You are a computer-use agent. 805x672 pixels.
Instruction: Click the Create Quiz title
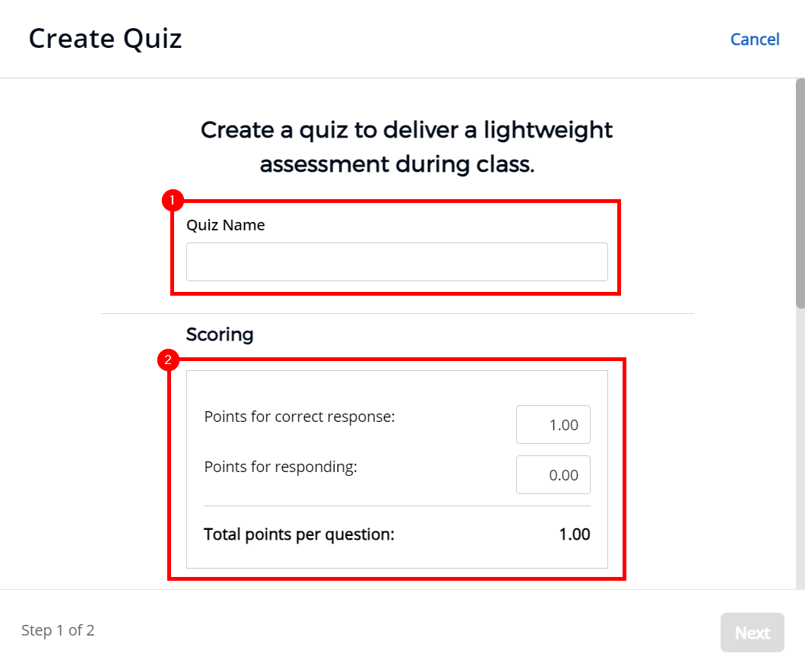pyautogui.click(x=105, y=38)
